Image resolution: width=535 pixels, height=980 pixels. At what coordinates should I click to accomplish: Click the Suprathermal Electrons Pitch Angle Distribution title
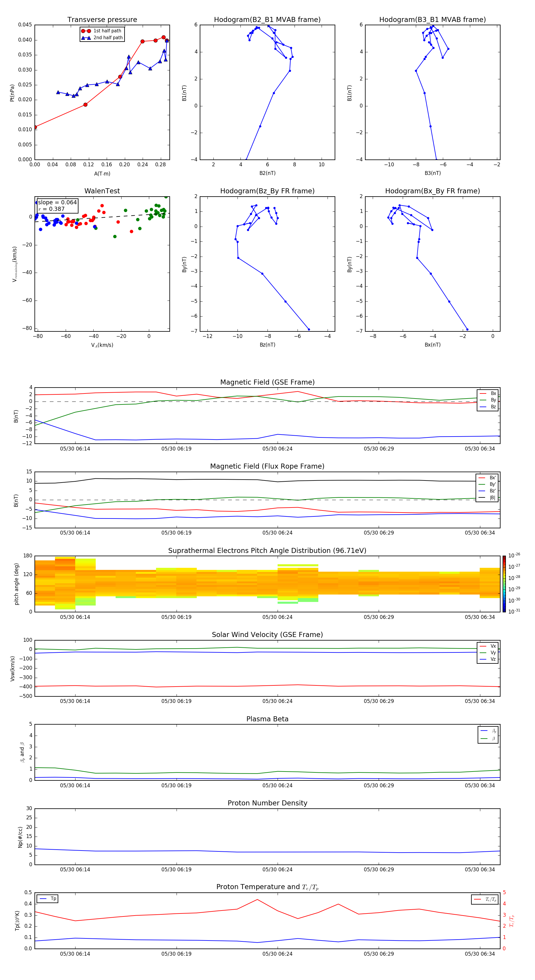(x=267, y=551)
